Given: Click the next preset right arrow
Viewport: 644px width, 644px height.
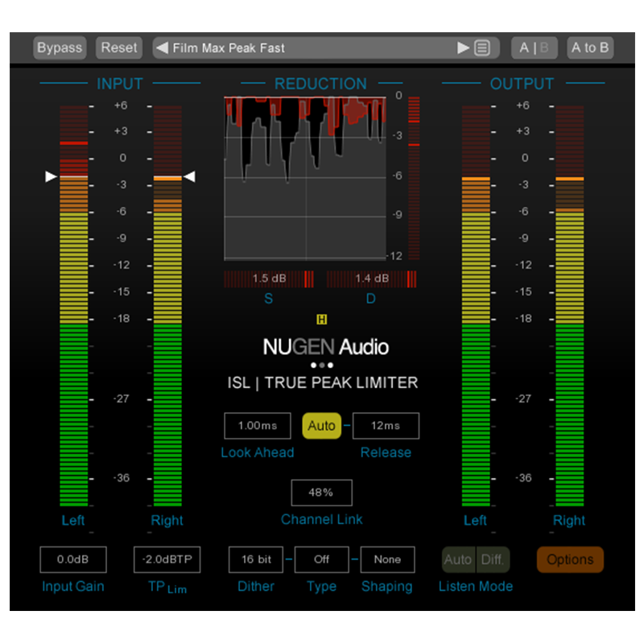Looking at the screenshot, I should click(463, 48).
